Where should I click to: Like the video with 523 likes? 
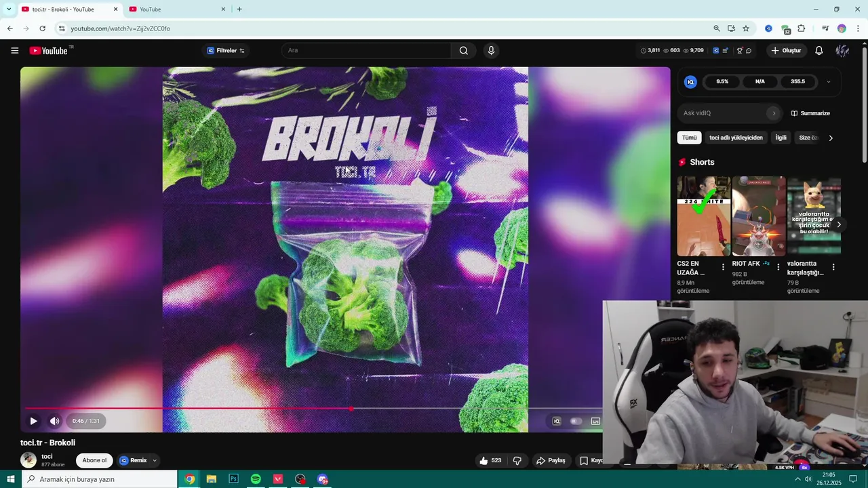(x=490, y=461)
